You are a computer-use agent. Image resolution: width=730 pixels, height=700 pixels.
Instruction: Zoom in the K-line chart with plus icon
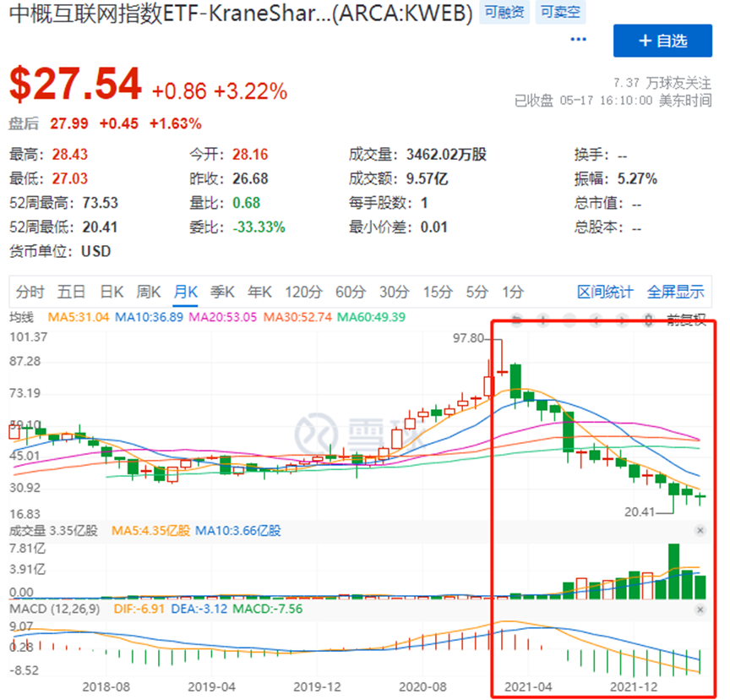coord(542,320)
